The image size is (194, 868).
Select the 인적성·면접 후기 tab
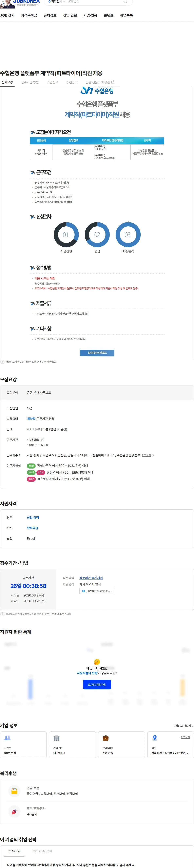coord(43,851)
